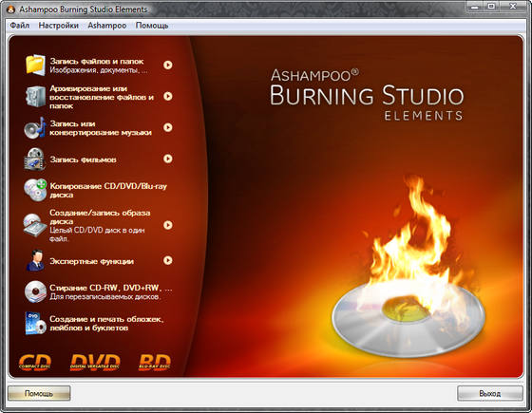This screenshot has height=413, width=532.
Task: Click the Помощь button at bottom left
Action: click(39, 393)
